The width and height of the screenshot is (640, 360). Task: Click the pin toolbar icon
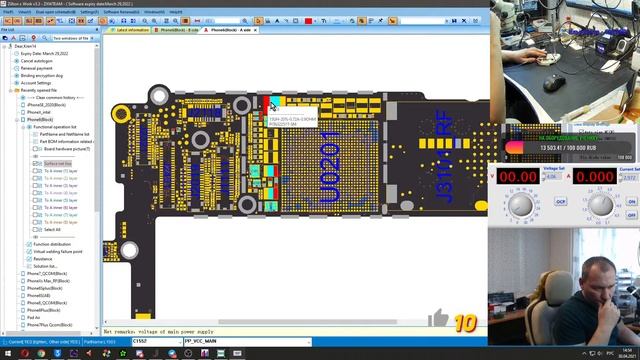tap(380, 21)
